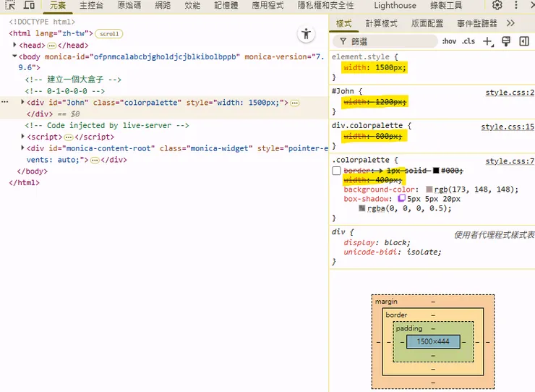
Task: Click the 篩選 styles filter field
Action: tap(385, 41)
